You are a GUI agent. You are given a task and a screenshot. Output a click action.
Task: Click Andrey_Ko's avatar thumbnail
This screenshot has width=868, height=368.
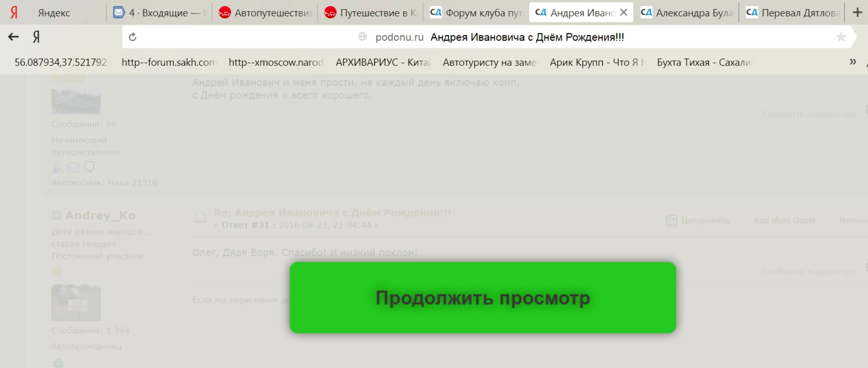click(x=76, y=303)
